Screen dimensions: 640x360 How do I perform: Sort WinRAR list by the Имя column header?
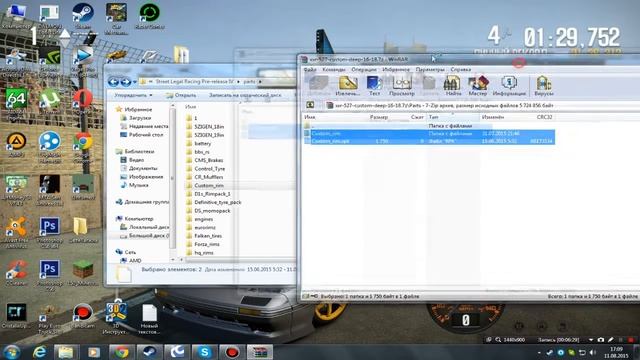click(336, 117)
